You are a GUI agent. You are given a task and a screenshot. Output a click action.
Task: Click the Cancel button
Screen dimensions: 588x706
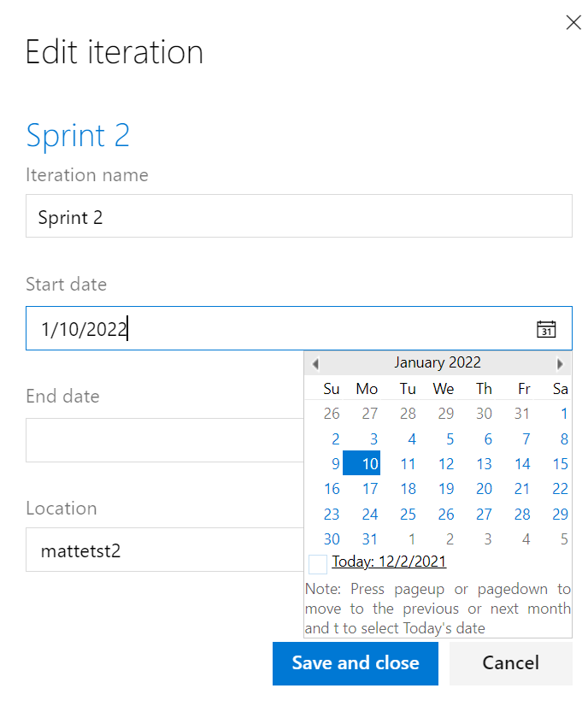coord(510,663)
